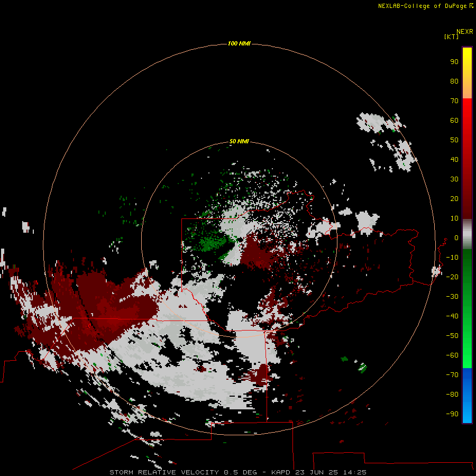The width and height of the screenshot is (476, 476).
Task: Click the Storm Relative Velocity caption at bottom
Action: pos(238,472)
